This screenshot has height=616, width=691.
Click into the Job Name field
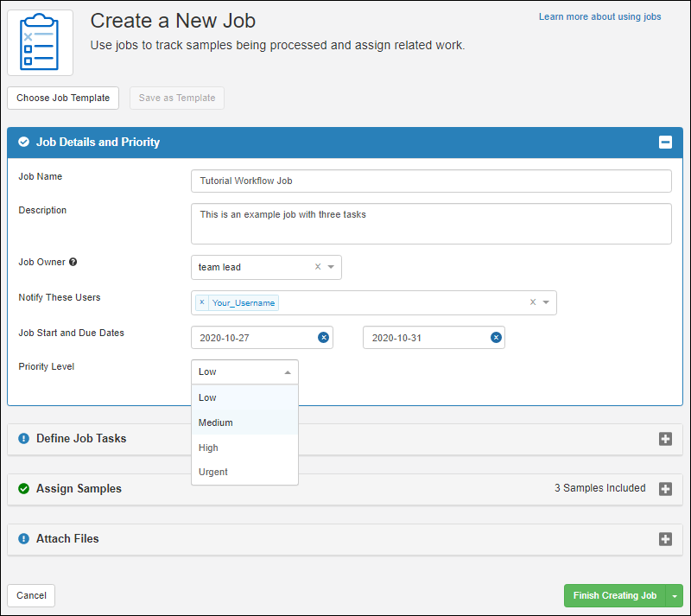point(430,181)
